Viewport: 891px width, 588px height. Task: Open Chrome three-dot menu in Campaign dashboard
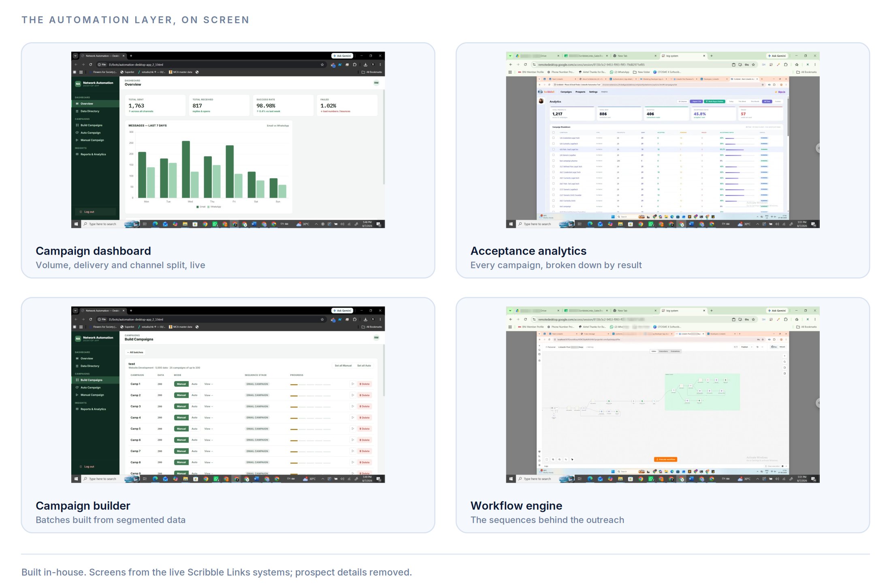click(x=380, y=64)
